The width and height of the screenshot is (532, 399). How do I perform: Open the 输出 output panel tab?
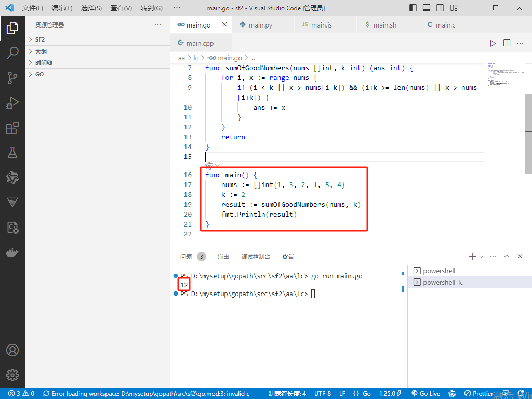(x=223, y=257)
